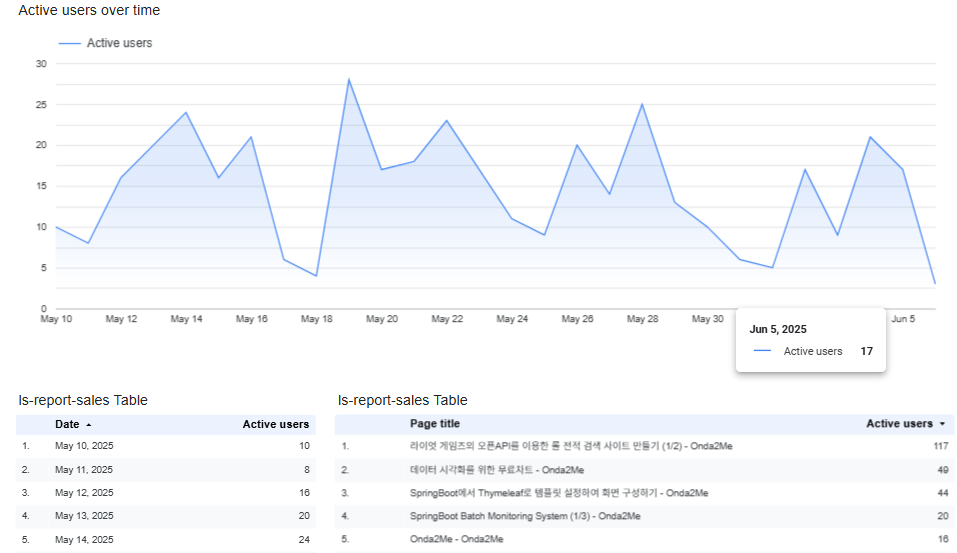
Task: Click the Onda2Me - Onda2Me page title row
Action: pos(644,540)
